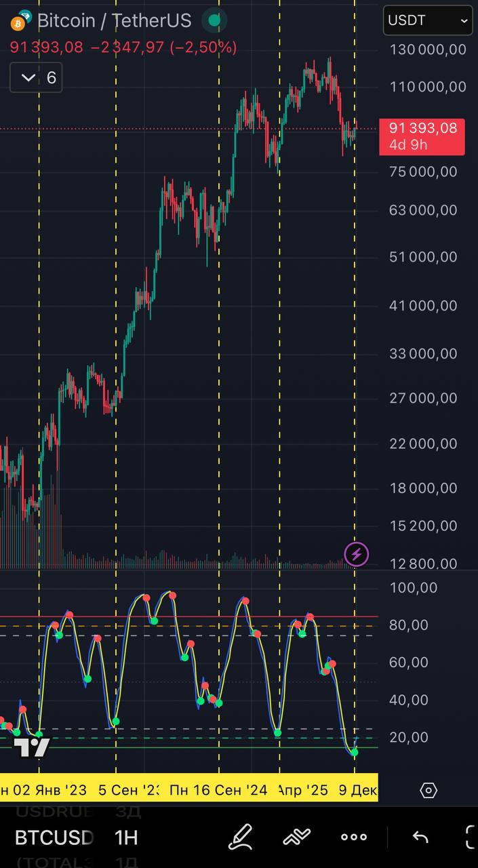Click the 4d 9h countdown label
The width and height of the screenshot is (478, 868).
pyautogui.click(x=407, y=144)
